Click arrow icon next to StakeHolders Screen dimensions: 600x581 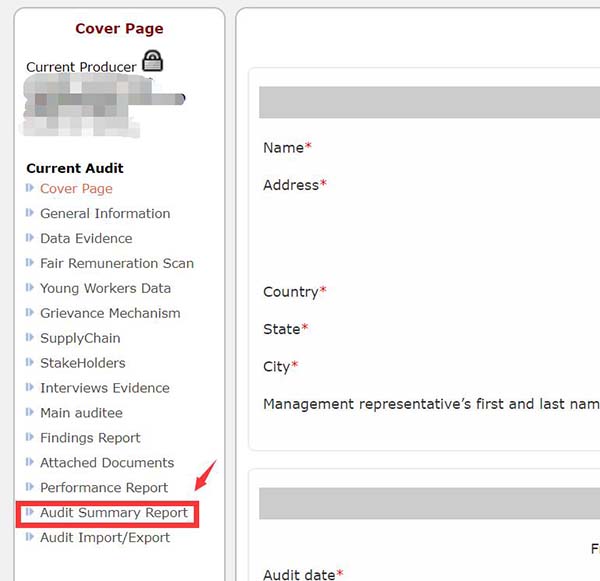pyautogui.click(x=30, y=363)
